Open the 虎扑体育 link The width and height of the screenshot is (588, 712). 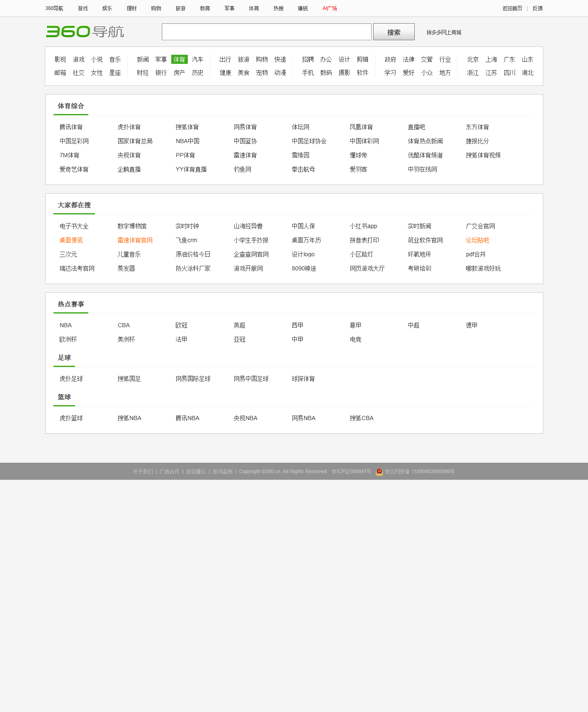click(x=129, y=127)
